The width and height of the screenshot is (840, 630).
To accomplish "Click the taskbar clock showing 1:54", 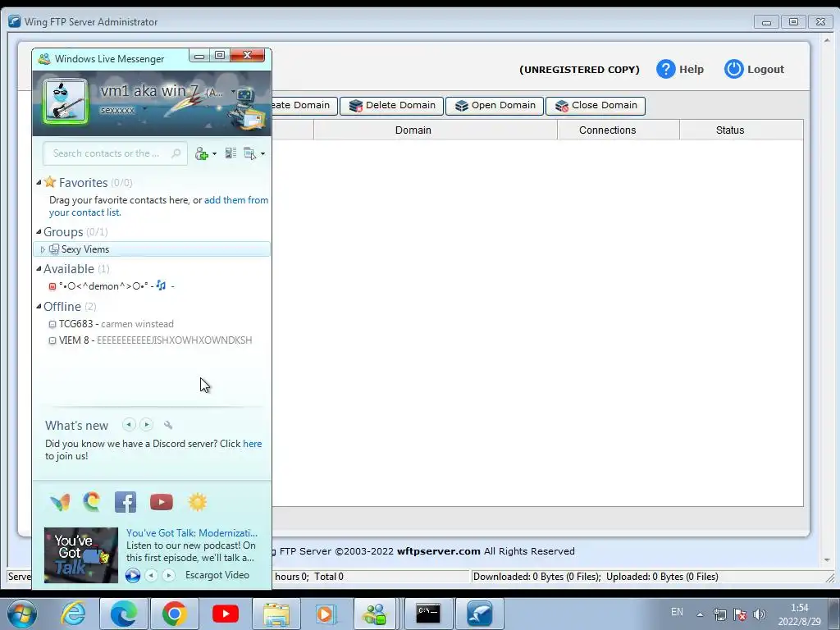I will coord(799,608).
